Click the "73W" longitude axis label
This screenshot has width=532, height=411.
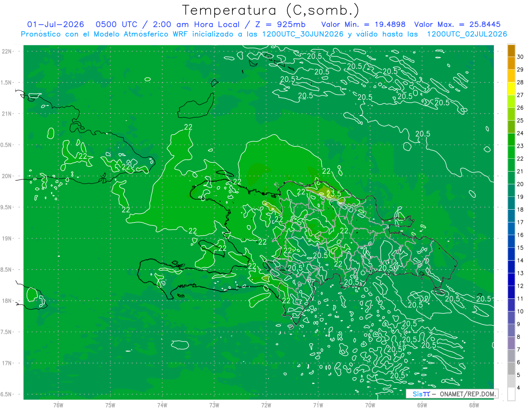214,405
